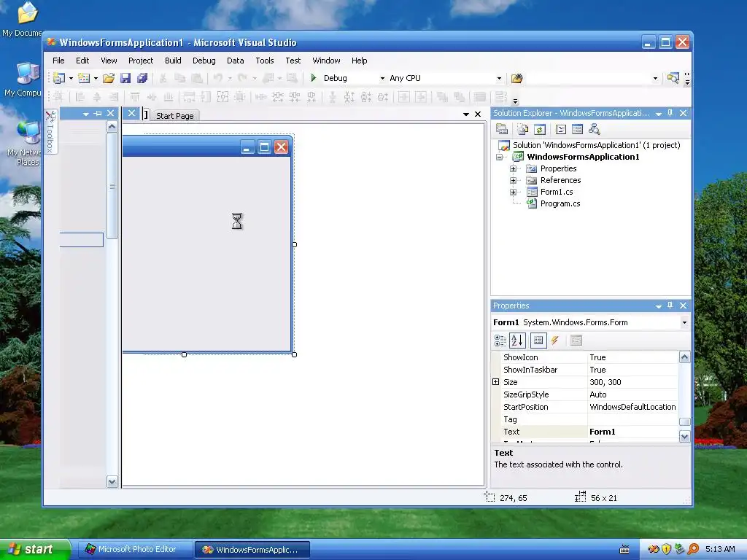Screen dimensions: 747x560
Task: Open the Project menu
Action: click(141, 61)
